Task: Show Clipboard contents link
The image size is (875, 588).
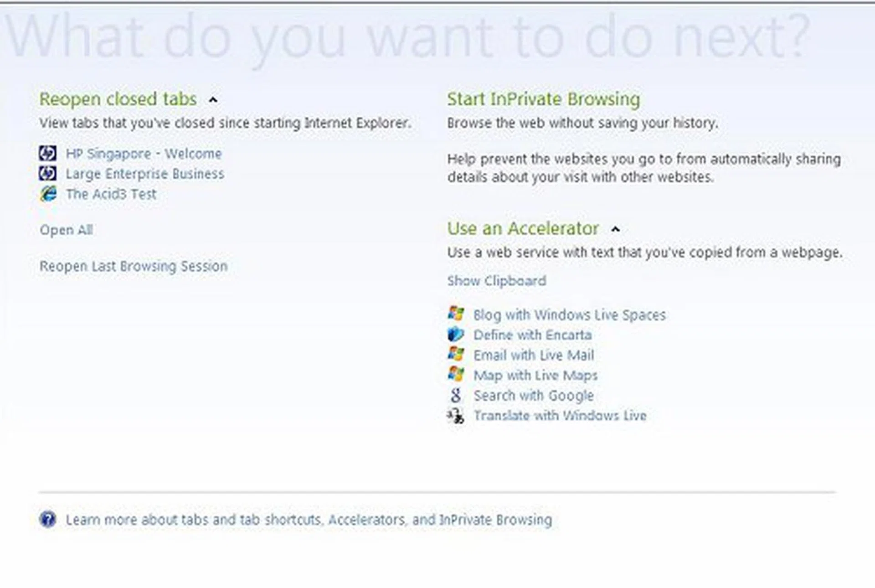Action: (496, 281)
